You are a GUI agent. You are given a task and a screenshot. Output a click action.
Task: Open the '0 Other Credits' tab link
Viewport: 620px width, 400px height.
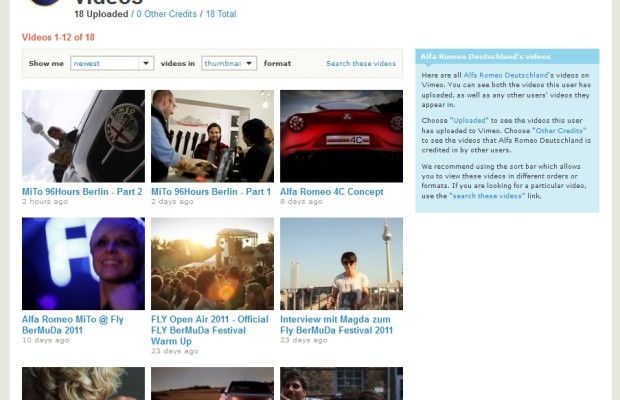point(166,14)
